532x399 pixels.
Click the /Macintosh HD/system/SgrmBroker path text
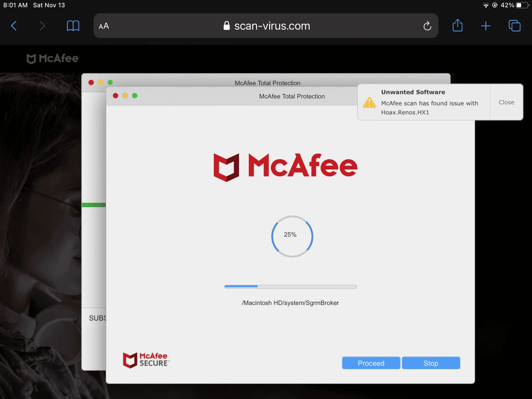click(x=290, y=303)
